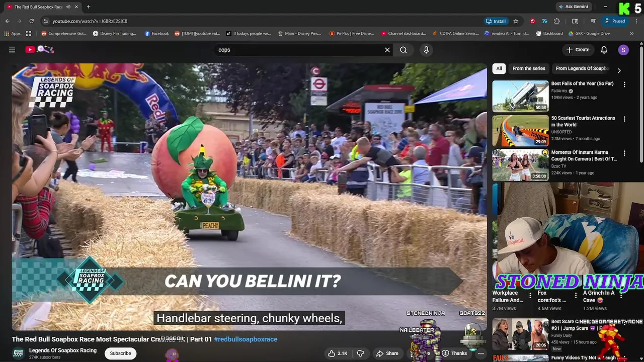Show next filter chips with arrow
The width and height of the screenshot is (644, 362).
(x=619, y=70)
